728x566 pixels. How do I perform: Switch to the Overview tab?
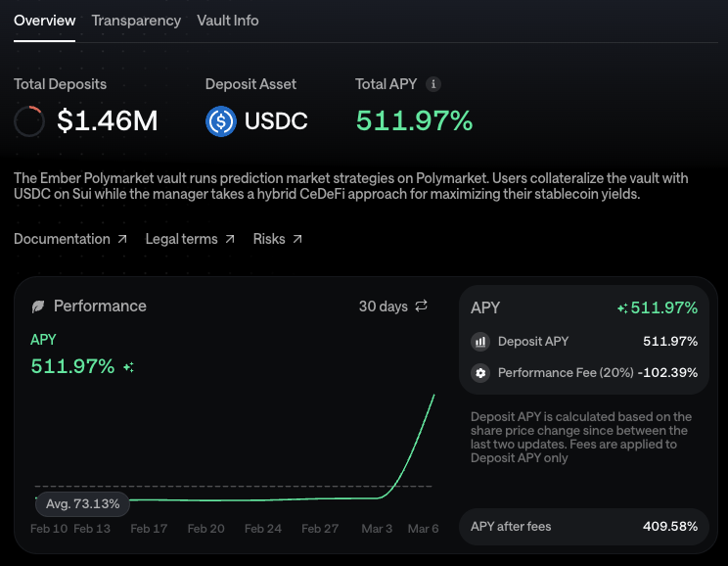(45, 21)
